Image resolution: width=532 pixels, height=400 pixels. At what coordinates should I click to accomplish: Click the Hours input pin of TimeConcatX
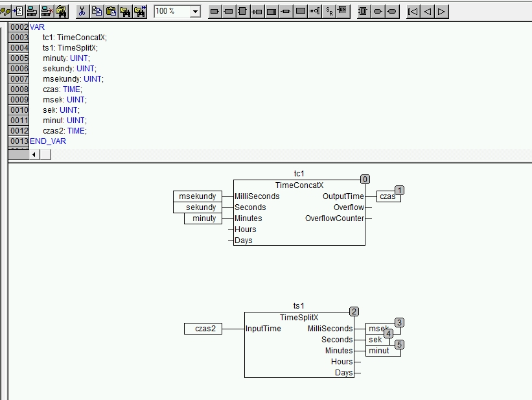point(245,229)
